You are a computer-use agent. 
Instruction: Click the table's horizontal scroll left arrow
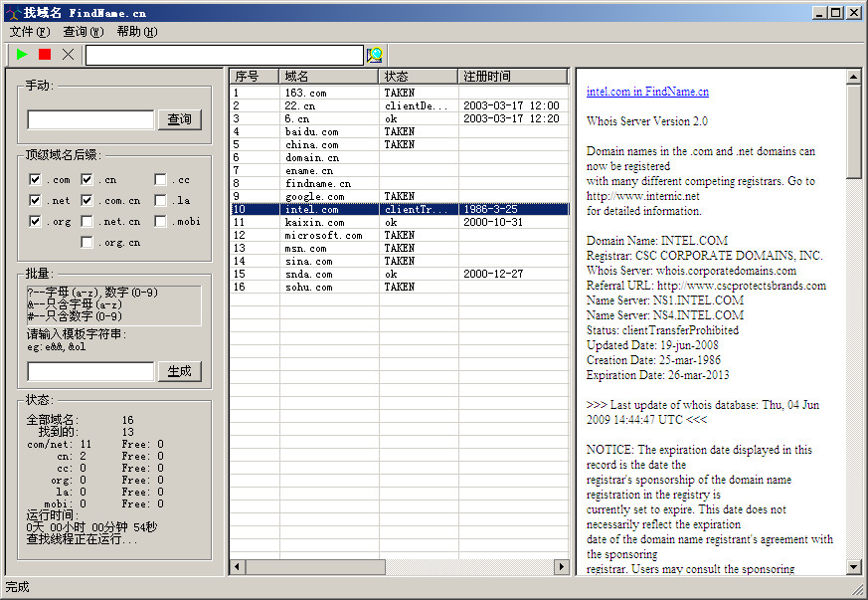238,567
